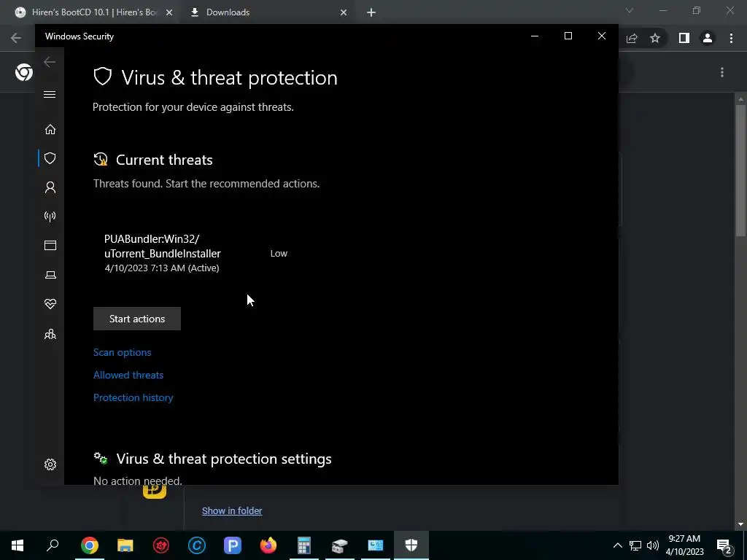Close the Downloads tab

[344, 13]
